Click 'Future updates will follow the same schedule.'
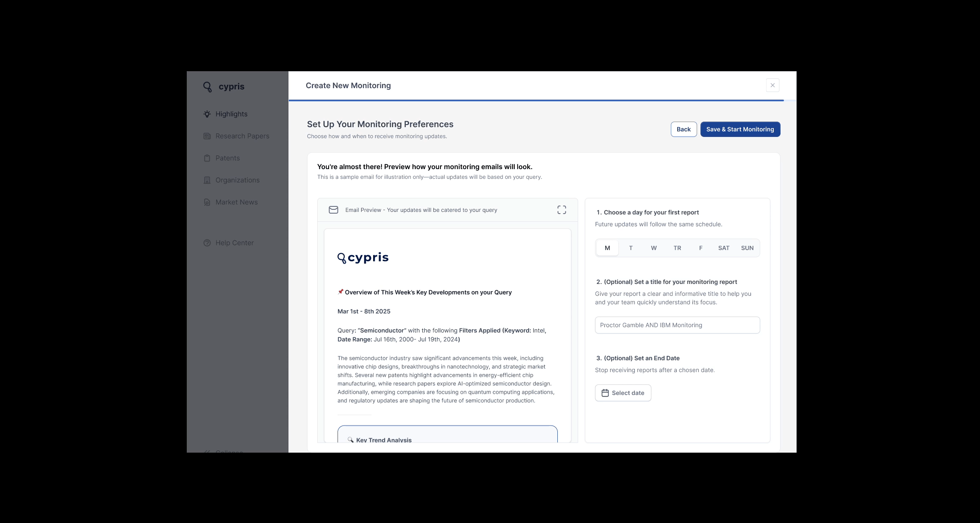Image resolution: width=980 pixels, height=523 pixels. click(659, 224)
